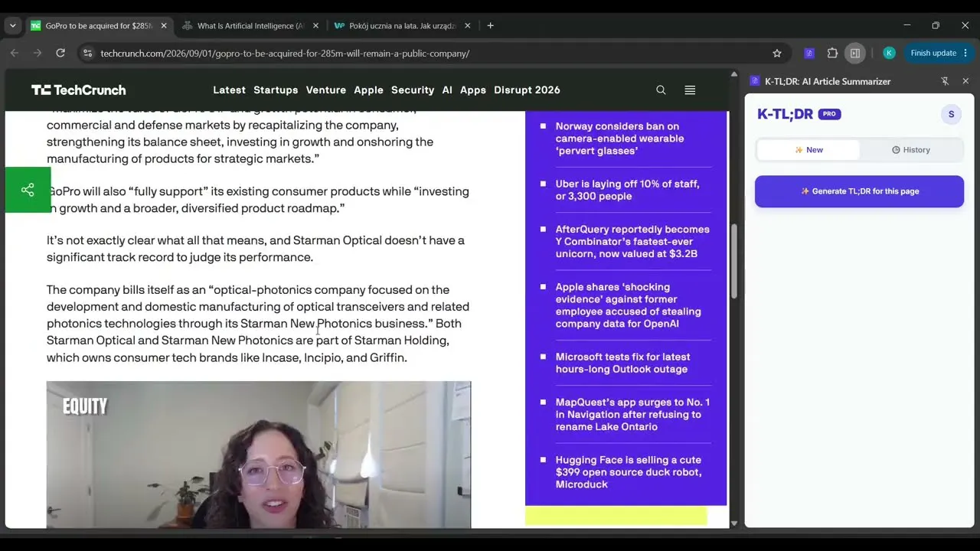
Task: Click the K-TL;DR extension icon in toolbar
Action: point(809,53)
